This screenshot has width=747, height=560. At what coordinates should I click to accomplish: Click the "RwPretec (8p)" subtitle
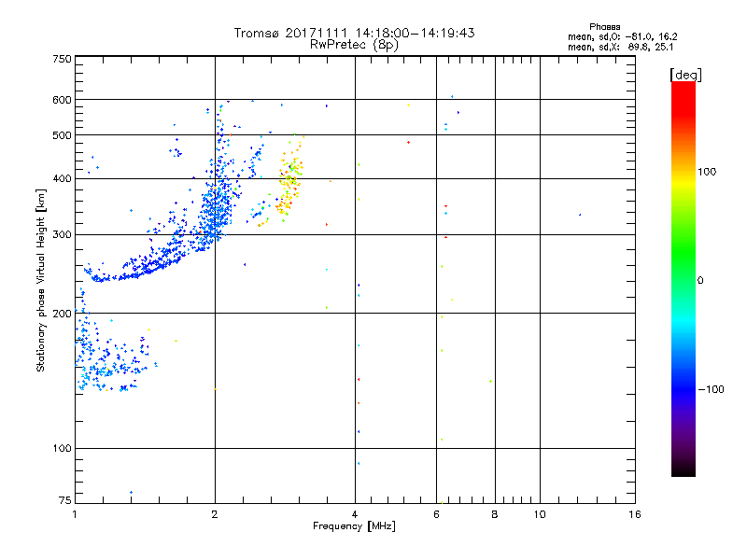(x=354, y=45)
